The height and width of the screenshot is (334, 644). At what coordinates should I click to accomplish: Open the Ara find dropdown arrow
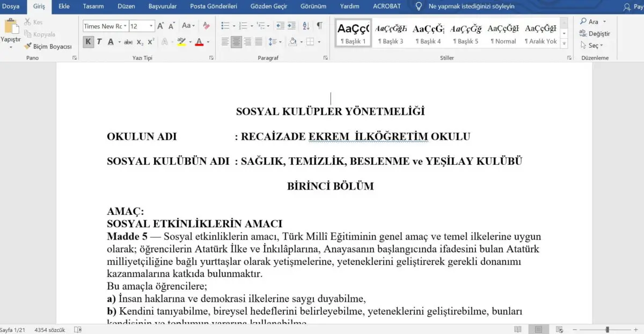[x=604, y=21]
